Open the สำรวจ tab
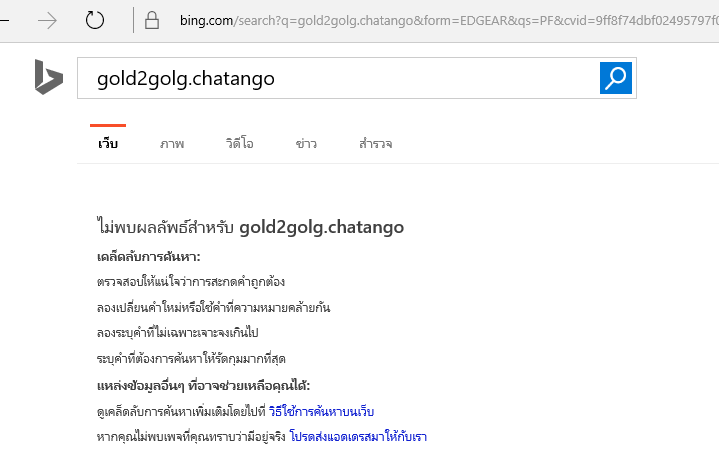Image resolution: width=719 pixels, height=469 pixels. (376, 144)
